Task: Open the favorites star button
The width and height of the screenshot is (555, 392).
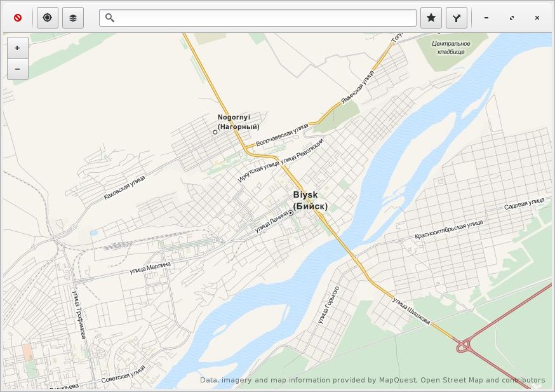Action: tap(431, 18)
